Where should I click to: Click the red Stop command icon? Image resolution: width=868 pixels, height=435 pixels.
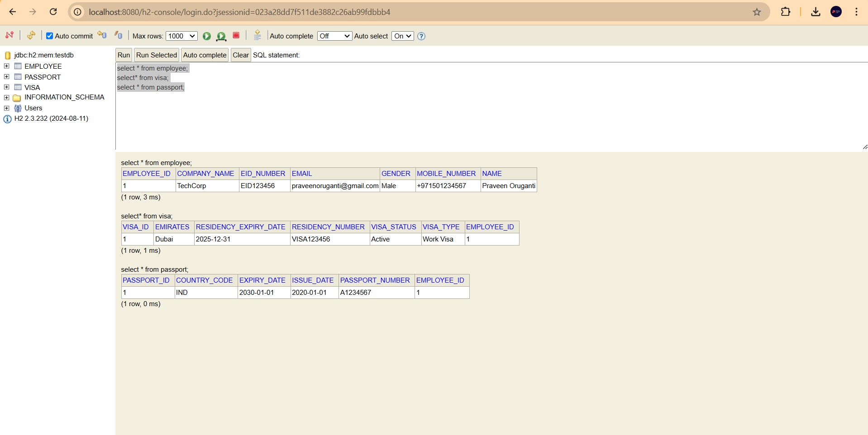click(x=236, y=35)
